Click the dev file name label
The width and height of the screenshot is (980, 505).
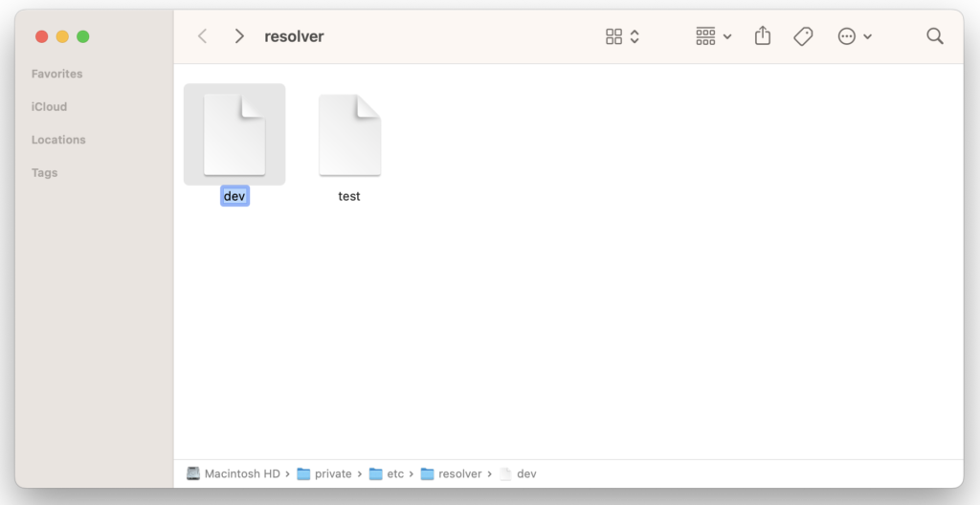[x=234, y=196]
